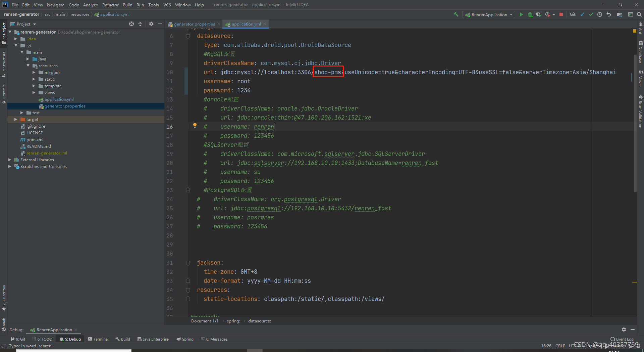Screen dimensions: 644x352
Task: Select README.md in project tree
Action: pos(39,146)
